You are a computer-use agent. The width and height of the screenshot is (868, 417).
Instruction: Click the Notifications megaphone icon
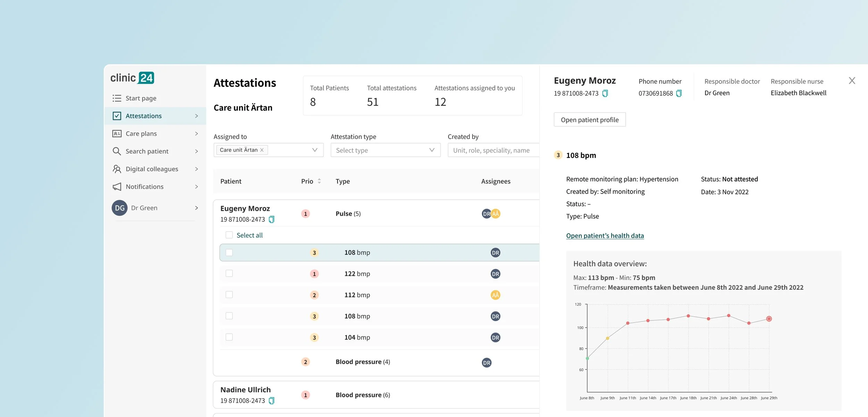[117, 187]
